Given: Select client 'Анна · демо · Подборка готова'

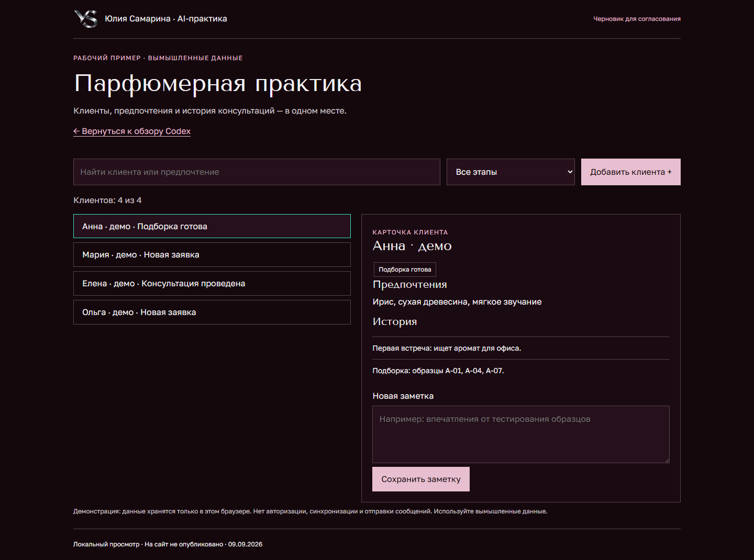Looking at the screenshot, I should coord(212,226).
